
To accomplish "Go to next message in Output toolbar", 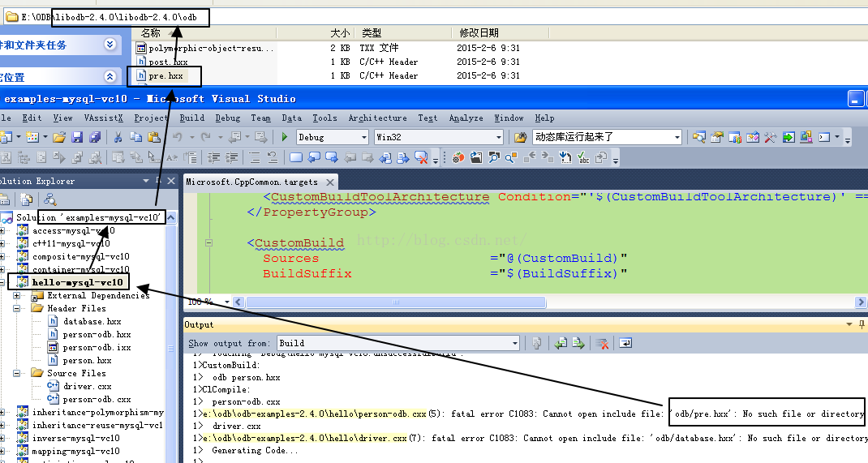I will coord(578,344).
